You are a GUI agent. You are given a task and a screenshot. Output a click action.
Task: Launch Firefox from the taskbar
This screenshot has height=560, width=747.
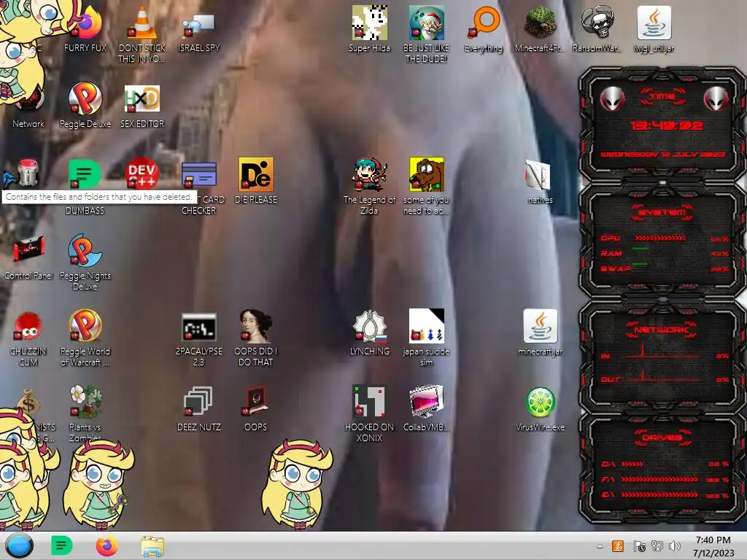(107, 545)
